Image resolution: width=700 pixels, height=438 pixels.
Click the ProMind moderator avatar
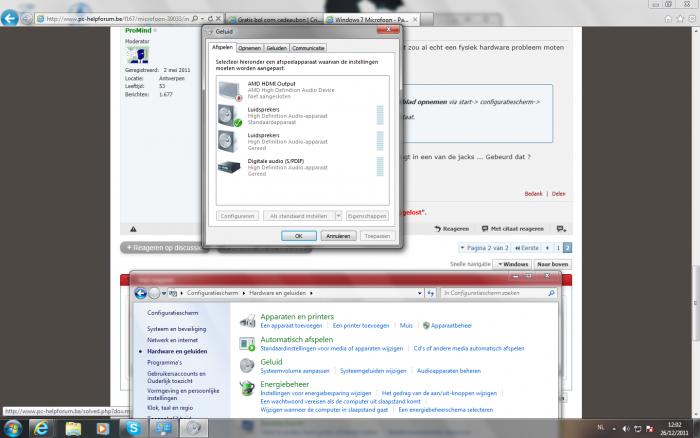[x=138, y=56]
